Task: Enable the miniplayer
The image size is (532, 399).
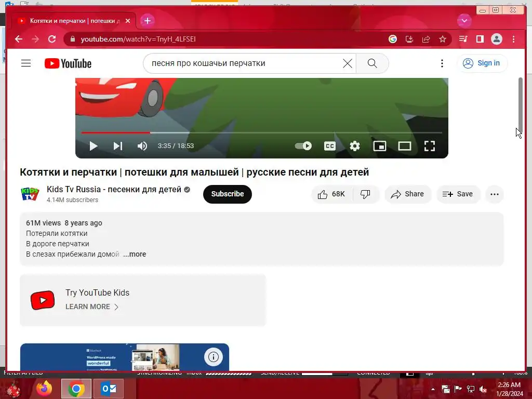Action: click(x=380, y=146)
